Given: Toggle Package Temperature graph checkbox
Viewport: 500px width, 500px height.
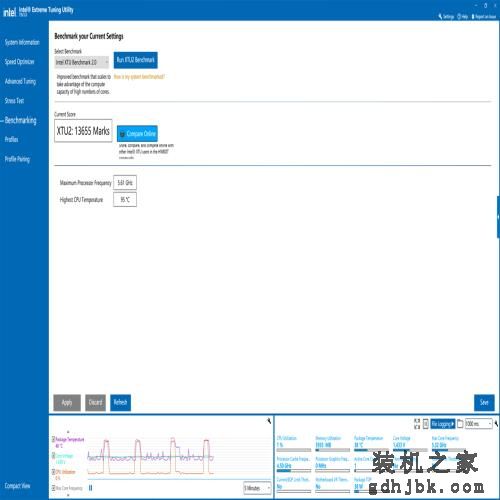Looking at the screenshot, I should coord(53,439).
